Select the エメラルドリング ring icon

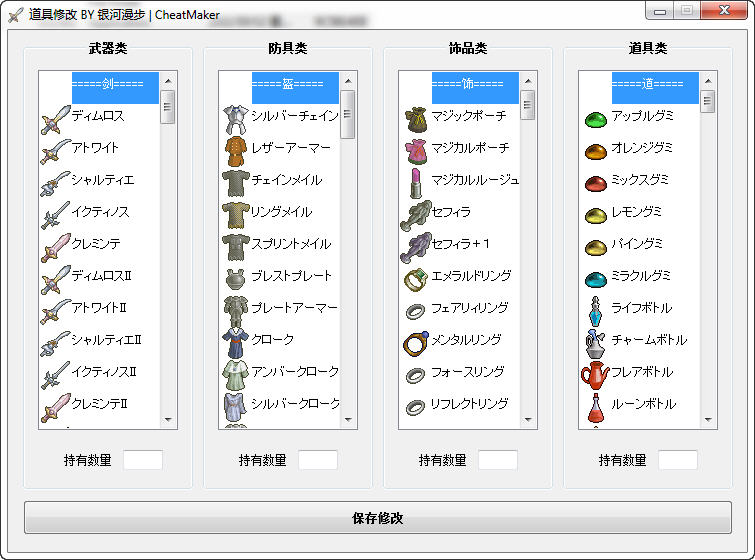click(415, 277)
